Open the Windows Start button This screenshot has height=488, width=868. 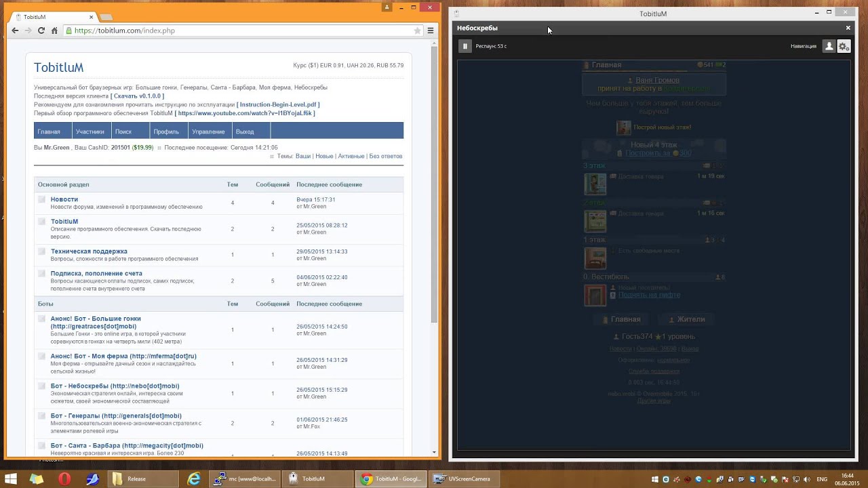[x=12, y=479]
